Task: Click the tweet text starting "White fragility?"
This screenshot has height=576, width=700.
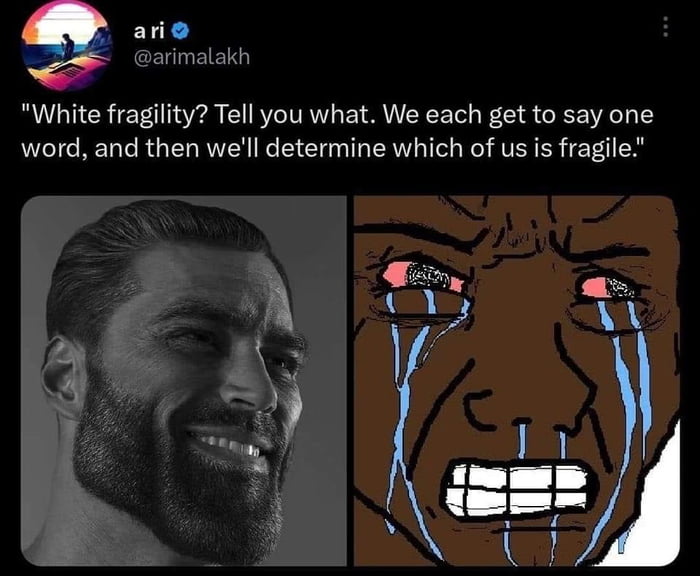Action: 337,131
